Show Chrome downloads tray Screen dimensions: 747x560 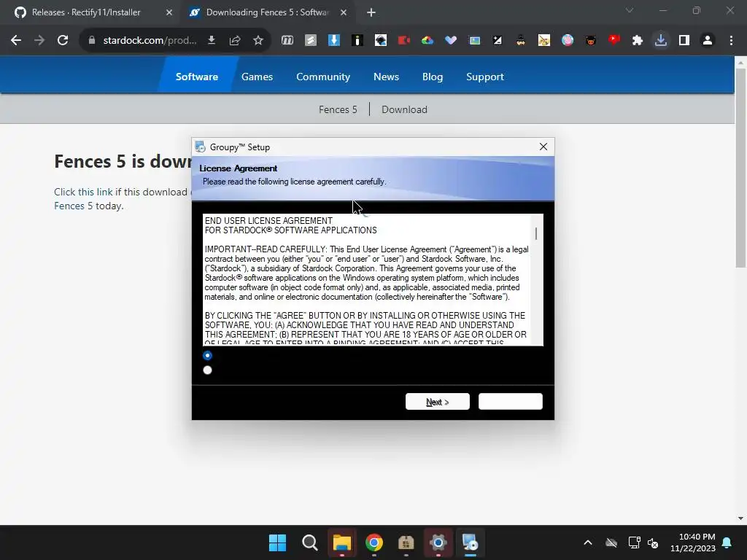pyautogui.click(x=661, y=41)
